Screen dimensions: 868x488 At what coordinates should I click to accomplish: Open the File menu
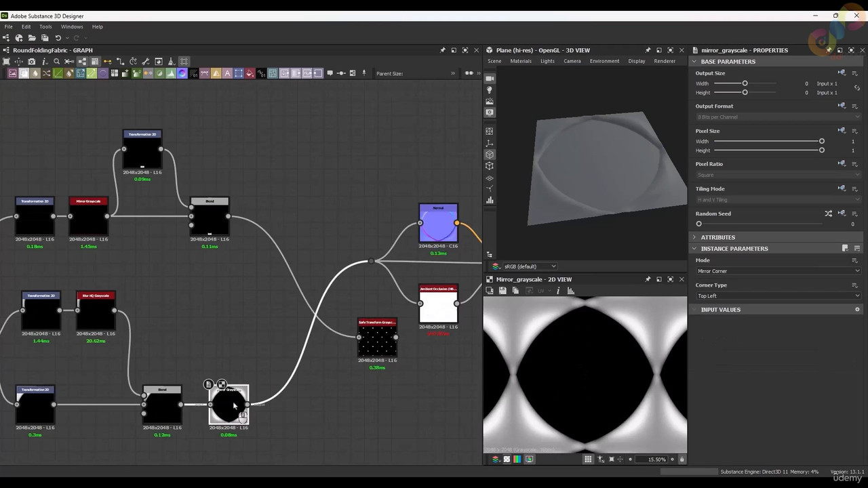[8, 26]
